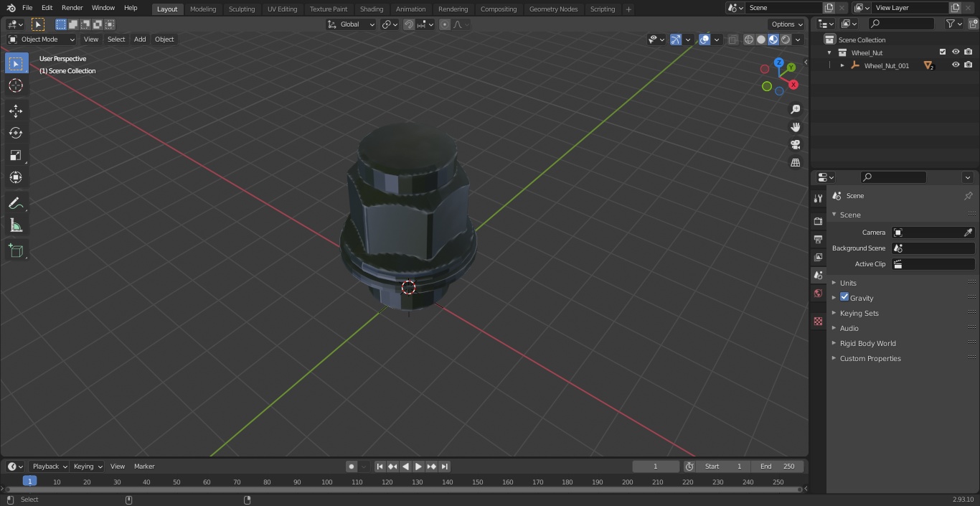Select the Cursor tool in left toolbar
980x506 pixels.
[16, 85]
